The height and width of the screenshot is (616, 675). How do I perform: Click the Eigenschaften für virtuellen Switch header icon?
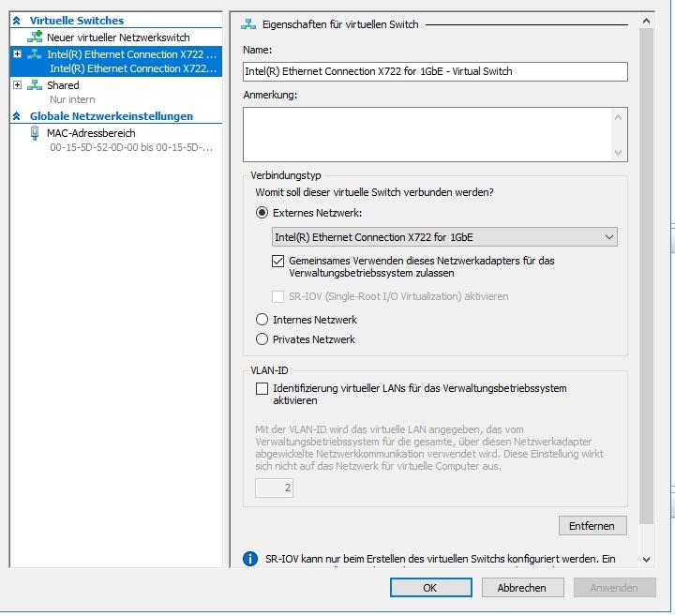[248, 24]
